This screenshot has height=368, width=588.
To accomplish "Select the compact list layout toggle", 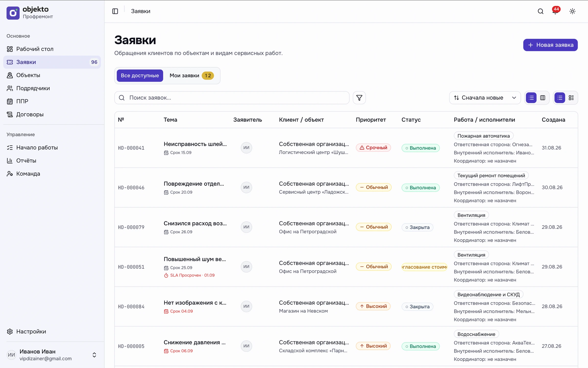I will tap(560, 98).
